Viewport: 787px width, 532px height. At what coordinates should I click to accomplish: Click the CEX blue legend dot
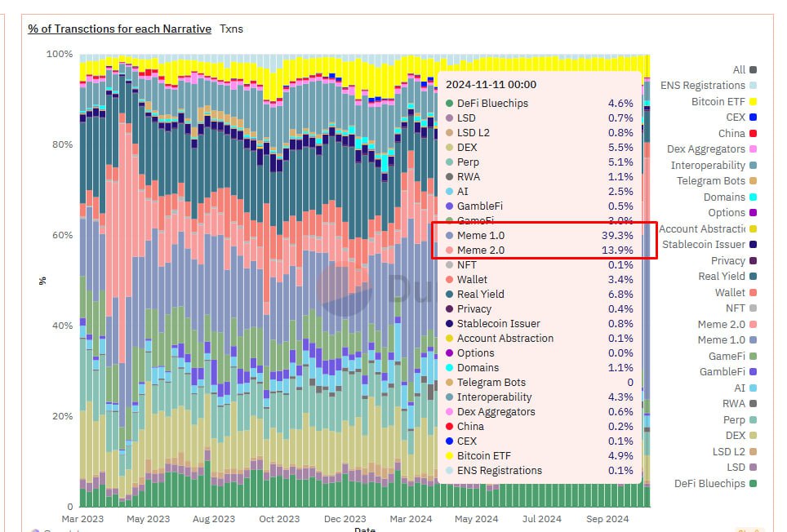click(753, 117)
